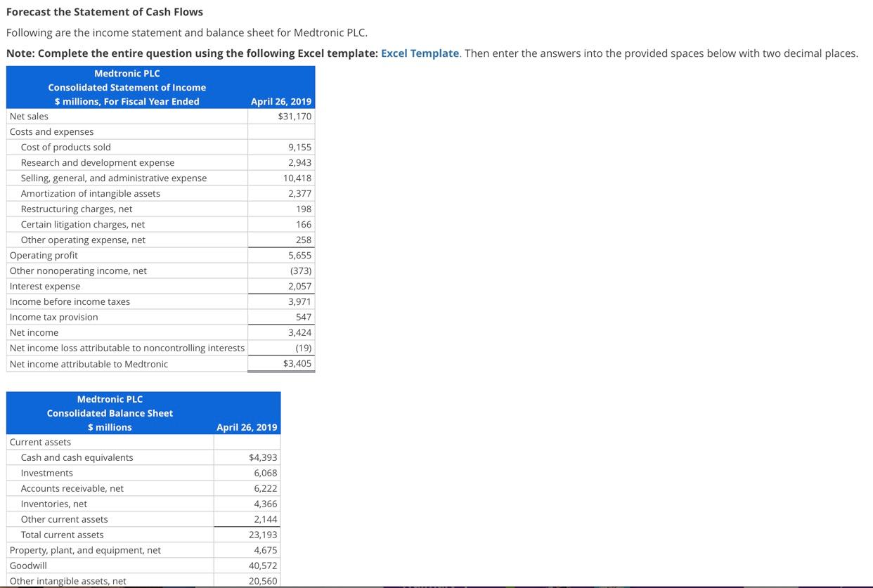Click April 26, 2019 balance sheet column header

tap(247, 428)
